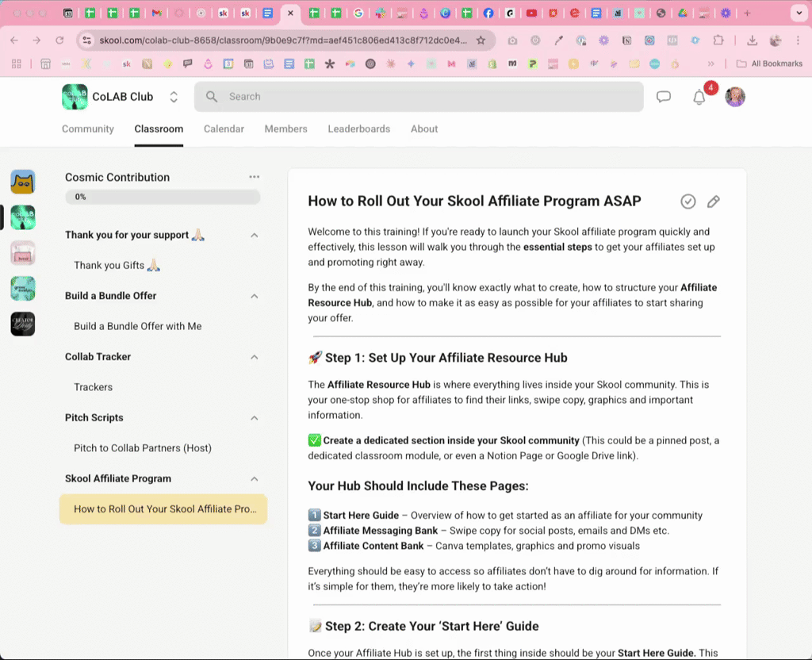Close the current browser tab
The height and width of the screenshot is (660, 812).
click(x=290, y=13)
